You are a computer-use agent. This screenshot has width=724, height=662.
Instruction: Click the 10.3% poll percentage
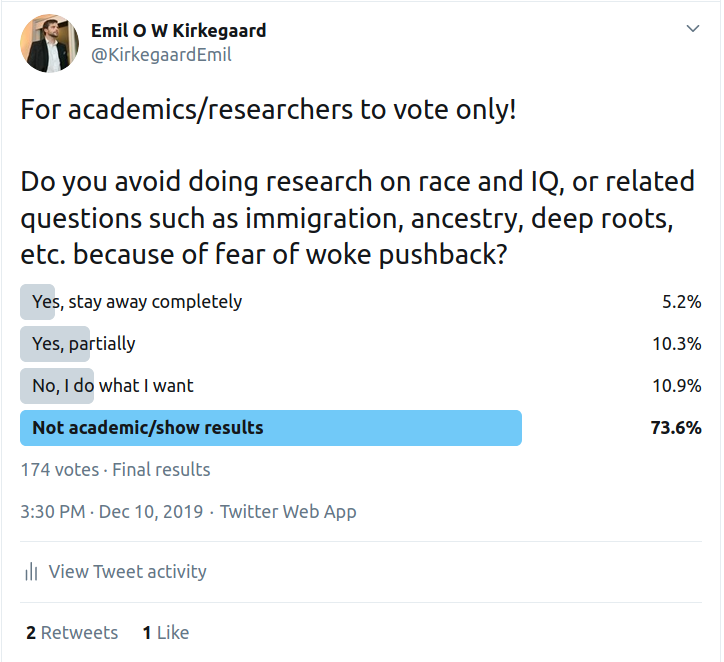coord(676,343)
